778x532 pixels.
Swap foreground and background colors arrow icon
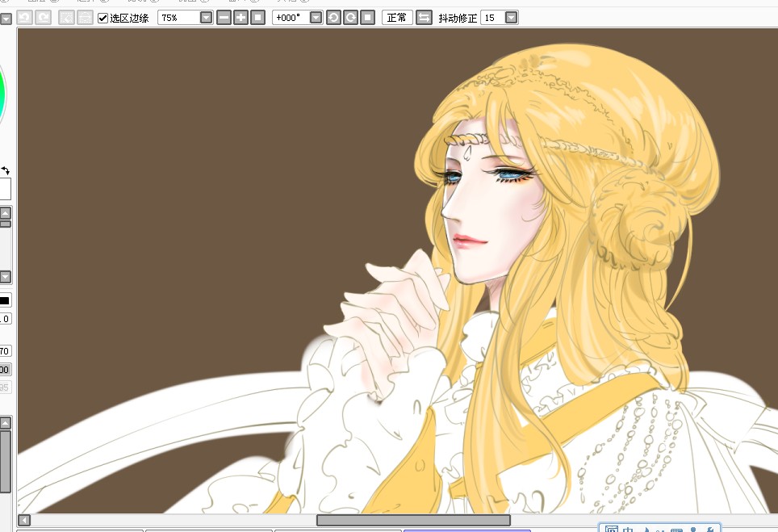coord(6,170)
